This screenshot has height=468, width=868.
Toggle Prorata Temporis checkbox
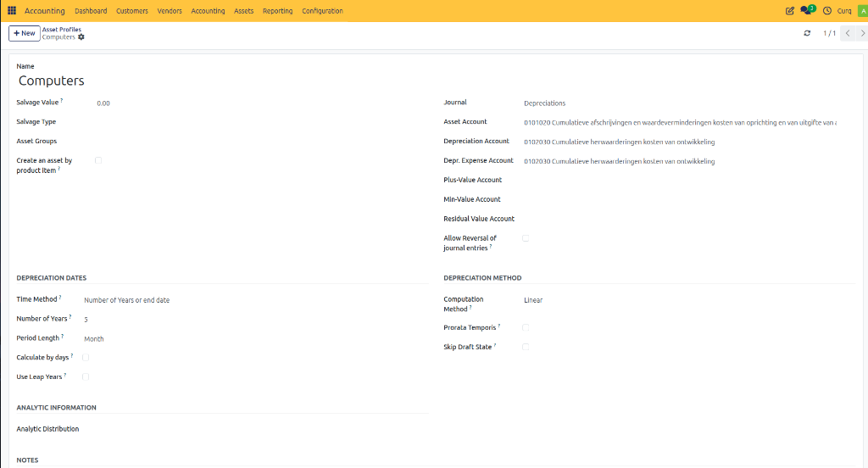coord(526,327)
